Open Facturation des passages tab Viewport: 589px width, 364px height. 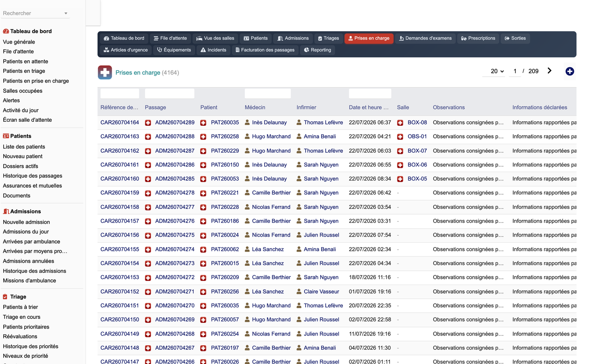(x=265, y=50)
